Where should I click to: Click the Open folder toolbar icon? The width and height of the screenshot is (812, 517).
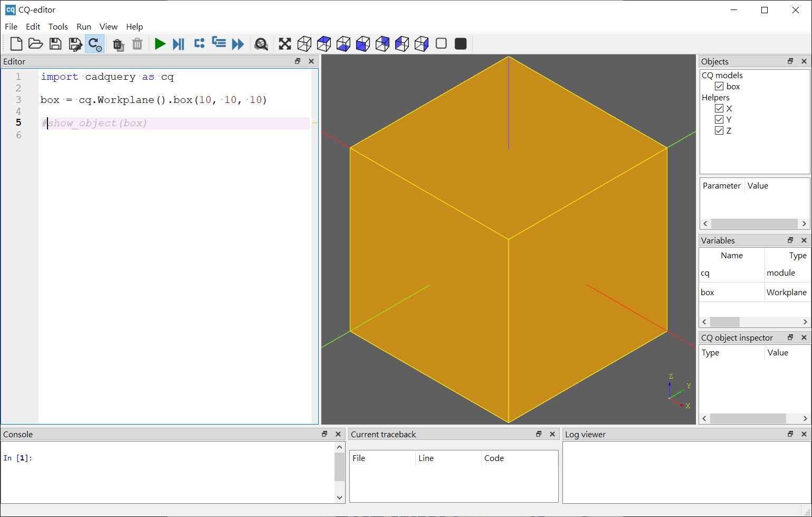35,44
